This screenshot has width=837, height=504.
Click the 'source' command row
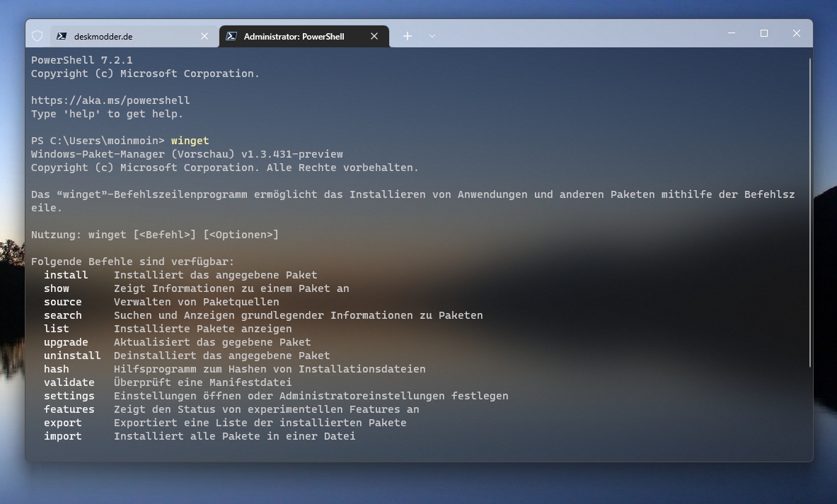[x=161, y=302]
